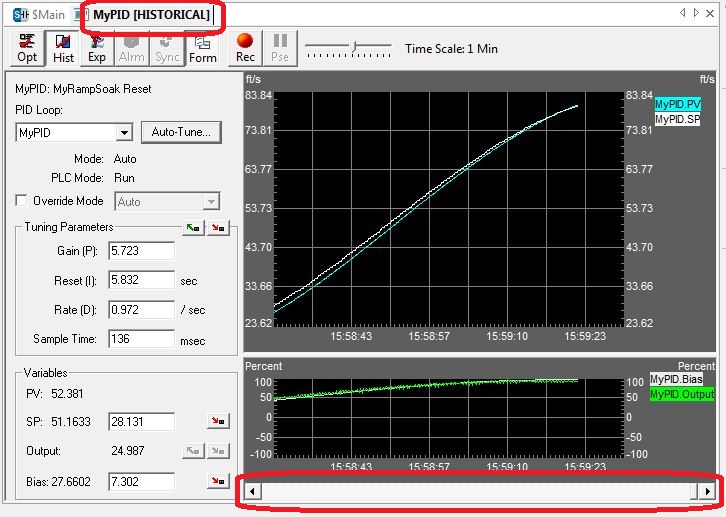Screen dimensions: 726x517
Task: Select the MyPID [HISTORICAL] tab
Action: [x=152, y=15]
